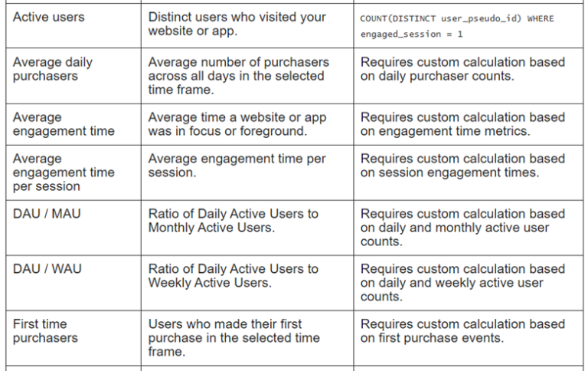Click the "daily and weekly active user counts" cell
This screenshot has height=371, width=588.
click(462, 283)
